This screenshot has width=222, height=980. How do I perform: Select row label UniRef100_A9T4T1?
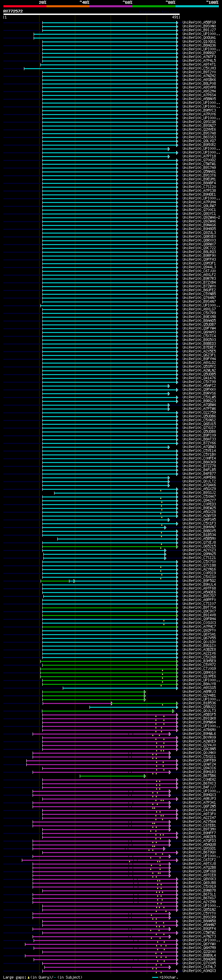click(199, 64)
